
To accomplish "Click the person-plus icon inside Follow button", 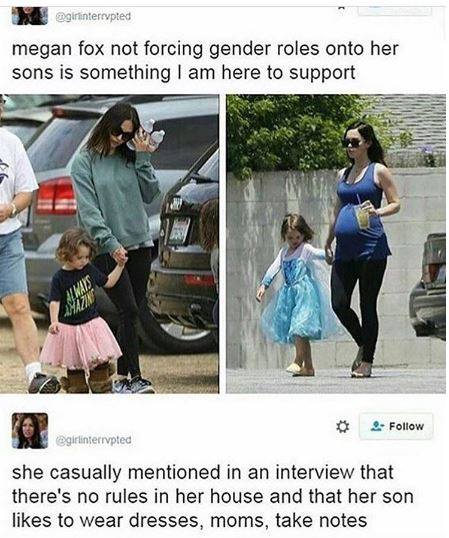I will 378,426.
